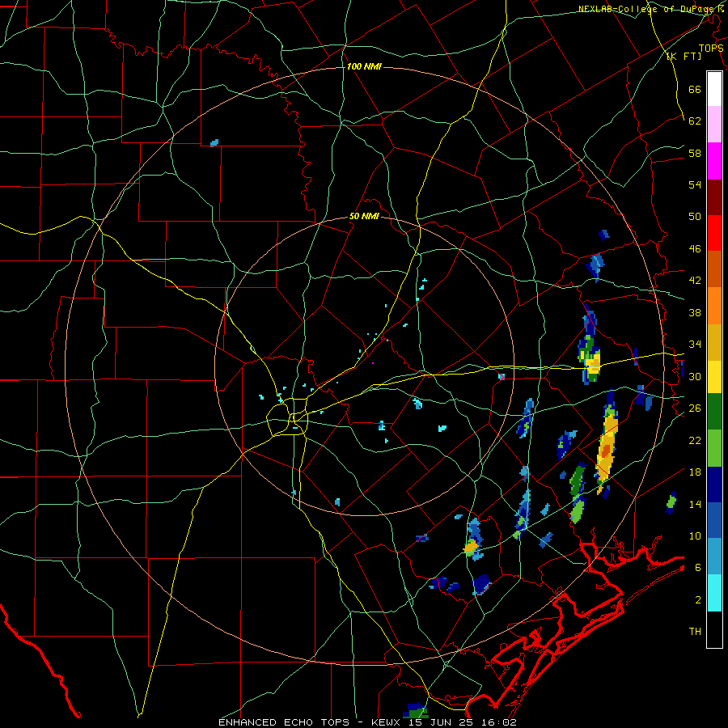
Task: Click the gold legend swatch
Action: tap(714, 342)
